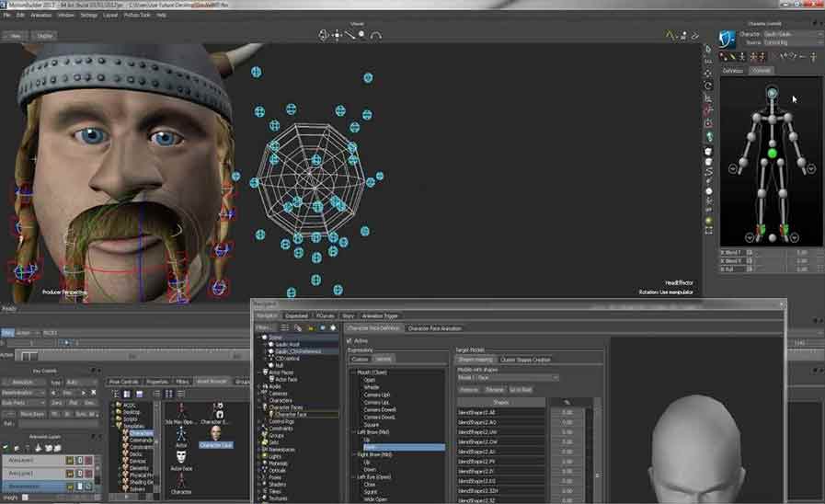This screenshot has height=504, width=825.
Task: Click the Weight slider in Animation Layers
Action: 62,498
